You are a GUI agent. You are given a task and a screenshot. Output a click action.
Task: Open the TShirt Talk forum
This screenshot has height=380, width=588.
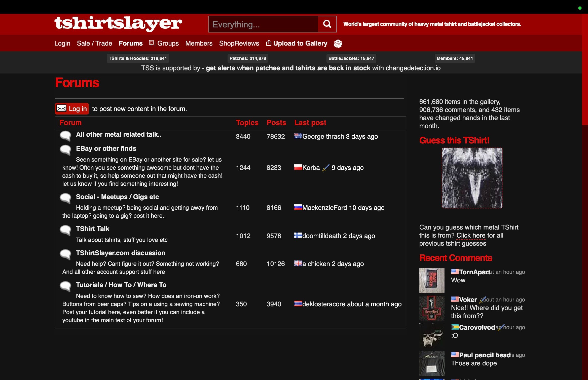coord(92,229)
